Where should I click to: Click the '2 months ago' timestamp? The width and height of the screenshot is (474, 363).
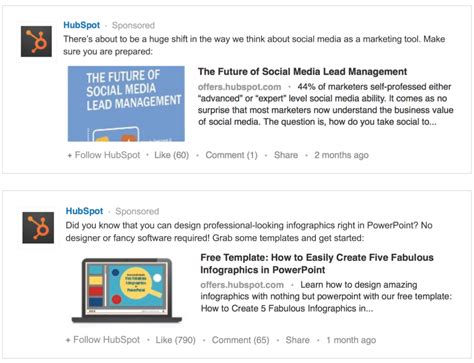341,155
